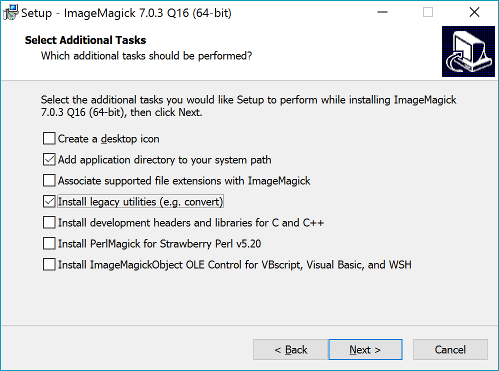Click the instruction paragraph about additional tasks
Screen dimensions: 499x371
[248, 106]
